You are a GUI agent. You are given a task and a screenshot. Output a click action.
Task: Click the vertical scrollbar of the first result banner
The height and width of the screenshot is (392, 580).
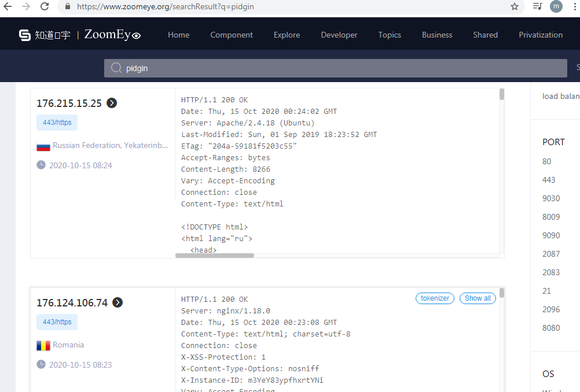point(502,94)
